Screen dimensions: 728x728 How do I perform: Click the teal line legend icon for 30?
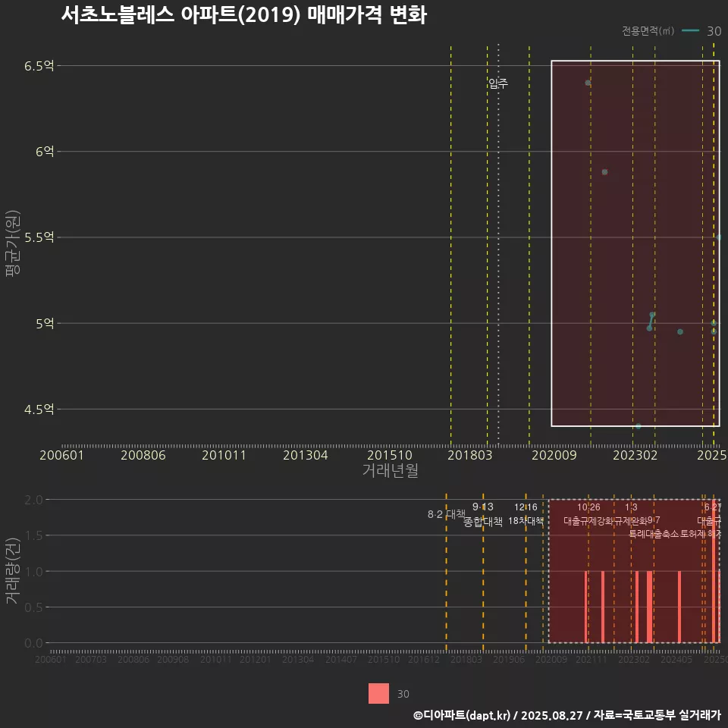[690, 31]
